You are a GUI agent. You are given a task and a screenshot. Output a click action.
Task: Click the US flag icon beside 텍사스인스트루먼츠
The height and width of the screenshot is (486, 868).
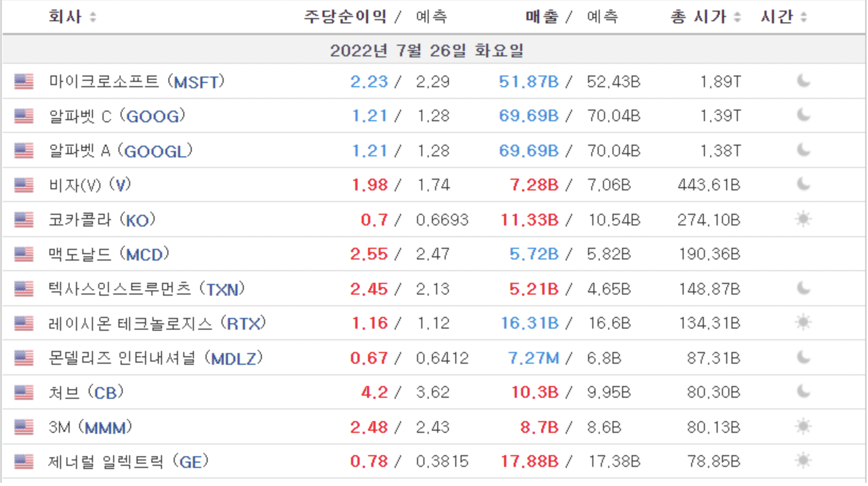pyautogui.click(x=24, y=289)
